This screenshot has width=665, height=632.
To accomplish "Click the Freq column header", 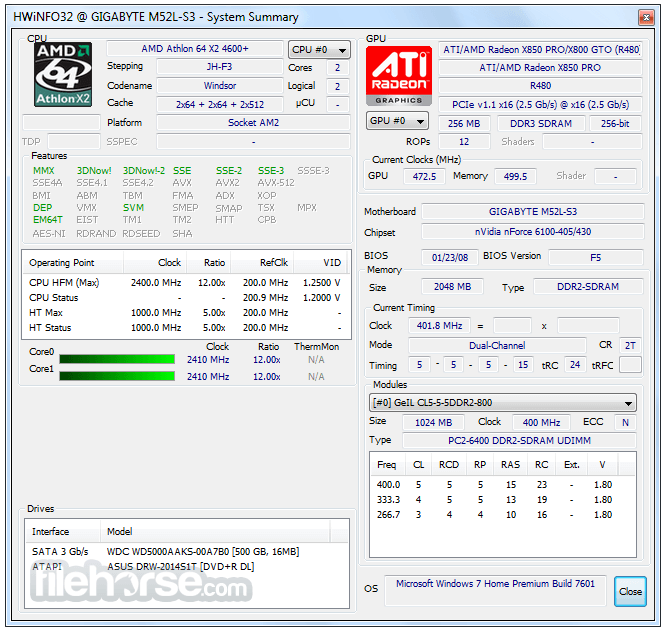I will pyautogui.click(x=388, y=465).
